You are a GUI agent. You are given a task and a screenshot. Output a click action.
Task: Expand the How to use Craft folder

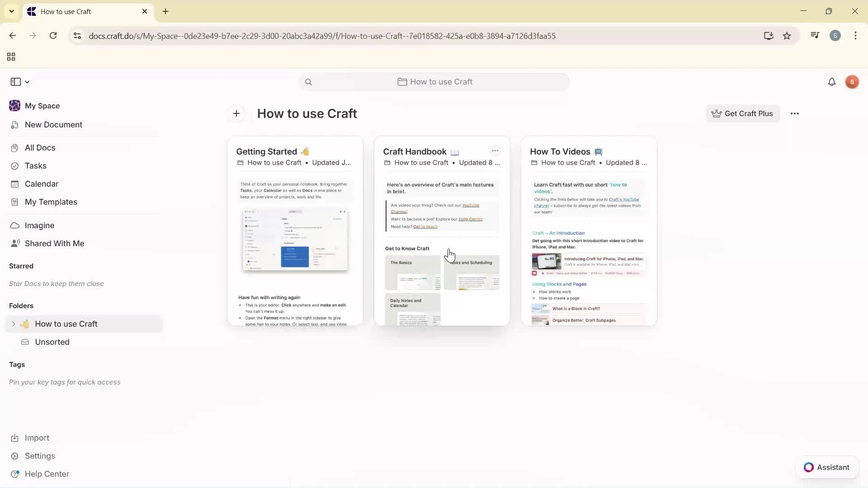(x=13, y=324)
